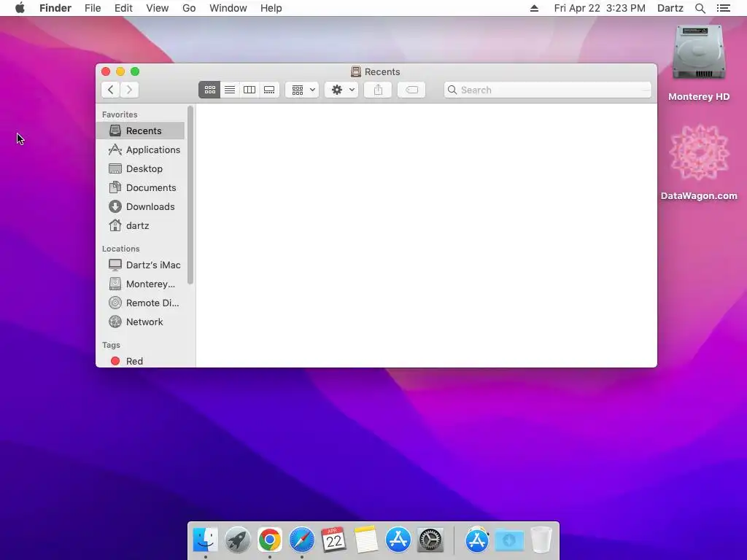Screen dimensions: 747x560
Task: Open Spotlight search magnifier icon
Action: coord(700,8)
